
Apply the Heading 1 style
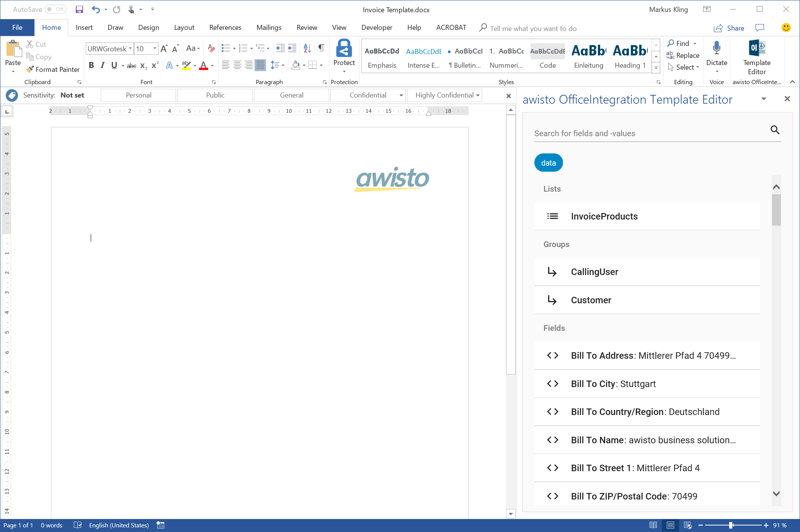click(x=630, y=56)
